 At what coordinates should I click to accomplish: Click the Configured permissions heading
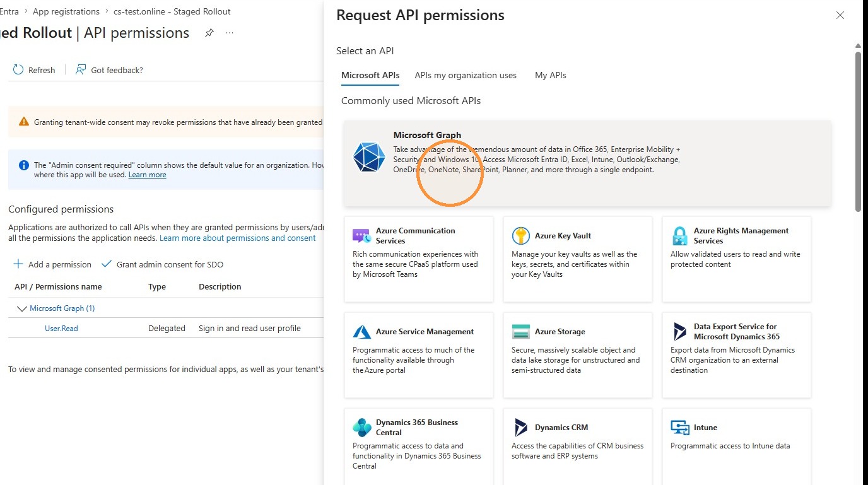(61, 209)
